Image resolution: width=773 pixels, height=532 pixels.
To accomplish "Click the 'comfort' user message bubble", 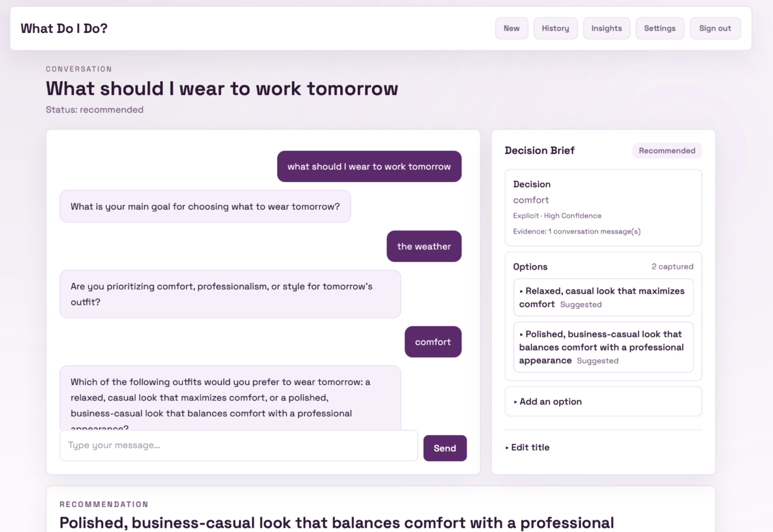I will (433, 342).
